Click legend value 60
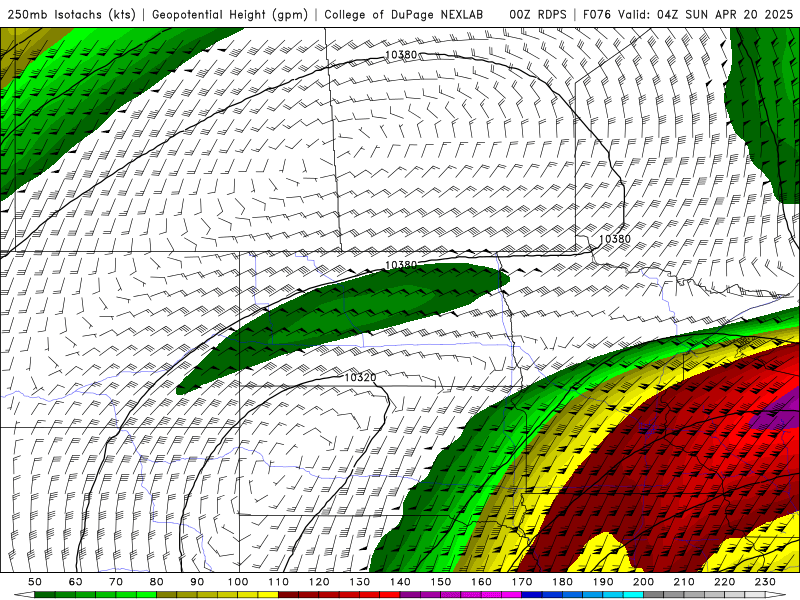The image size is (800, 600). tap(76, 582)
